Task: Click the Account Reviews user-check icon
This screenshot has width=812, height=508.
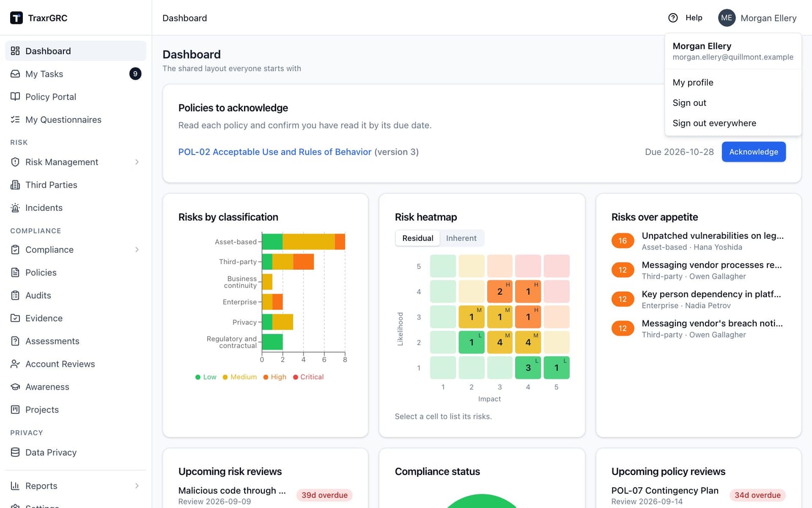Action: tap(15, 364)
